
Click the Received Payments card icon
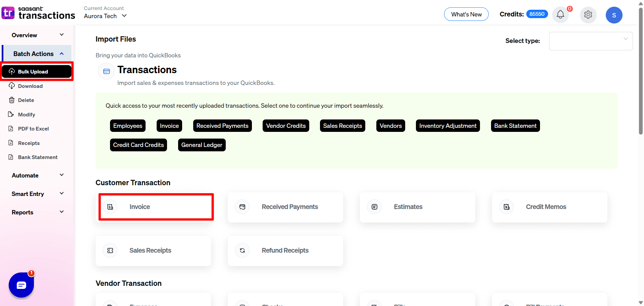[242, 207]
